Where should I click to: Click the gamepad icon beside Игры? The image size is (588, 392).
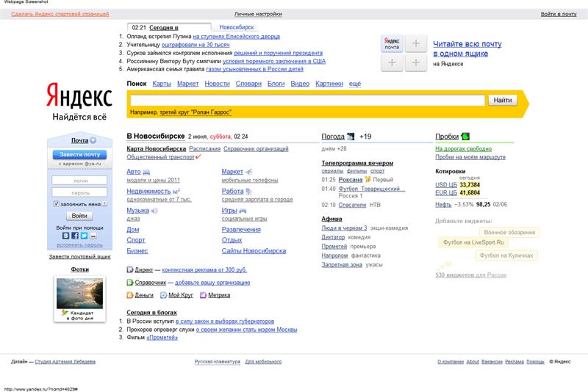(x=243, y=211)
